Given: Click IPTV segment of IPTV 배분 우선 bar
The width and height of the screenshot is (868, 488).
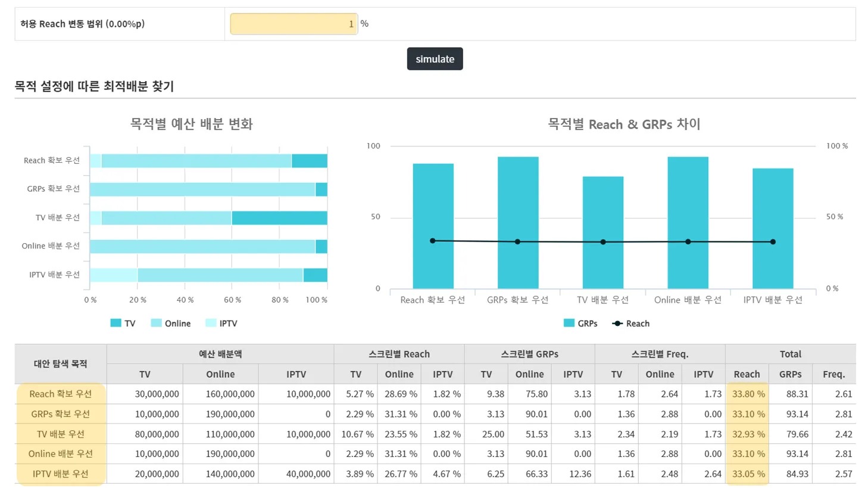Looking at the screenshot, I should tap(114, 275).
